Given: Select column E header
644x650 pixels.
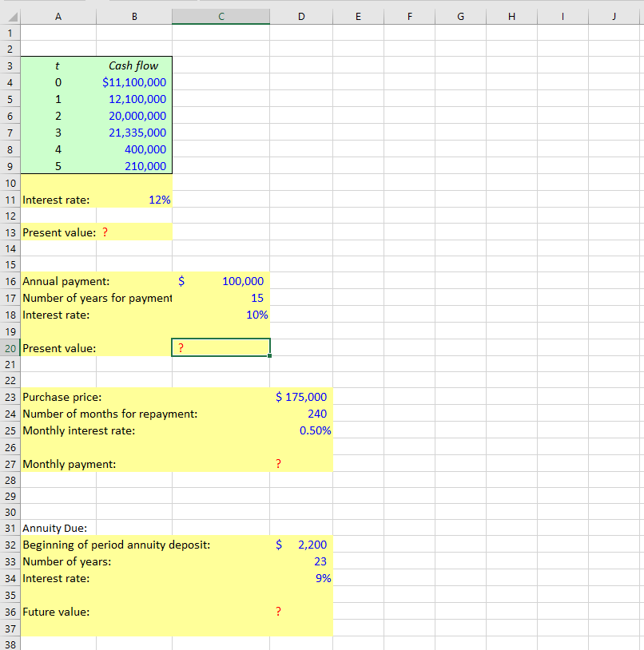Looking at the screenshot, I should (x=358, y=17).
